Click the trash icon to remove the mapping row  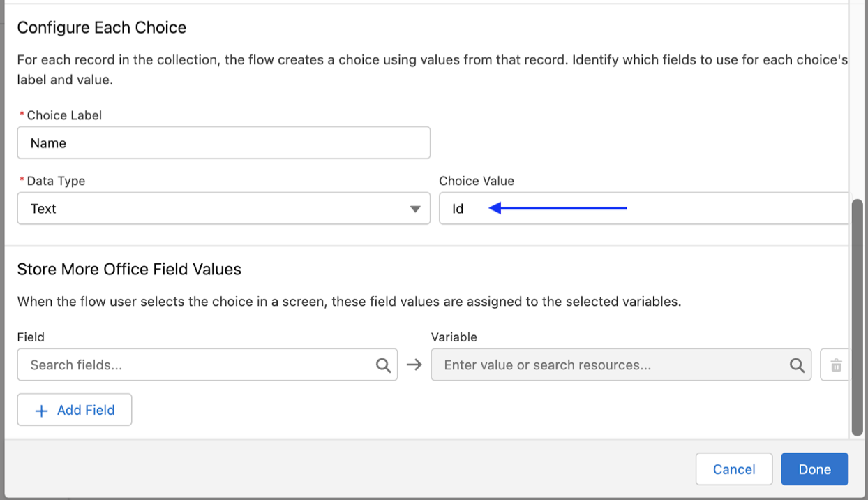tap(836, 365)
